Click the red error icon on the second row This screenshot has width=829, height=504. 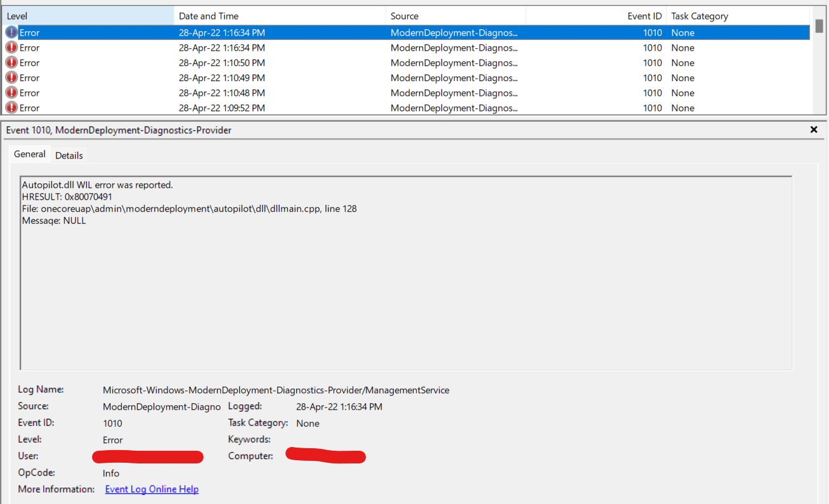pyautogui.click(x=11, y=48)
